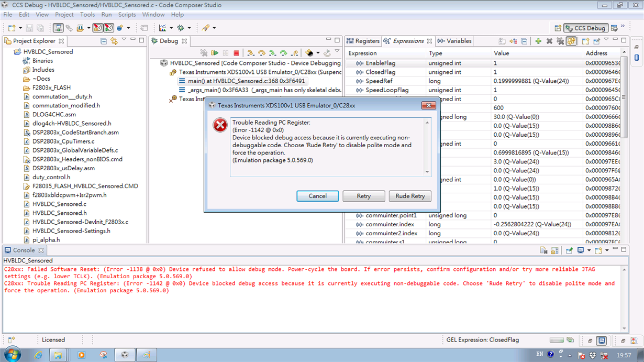Image resolution: width=644 pixels, height=362 pixels.
Task: Click Remove Selected Expression X icon
Action: point(549,41)
